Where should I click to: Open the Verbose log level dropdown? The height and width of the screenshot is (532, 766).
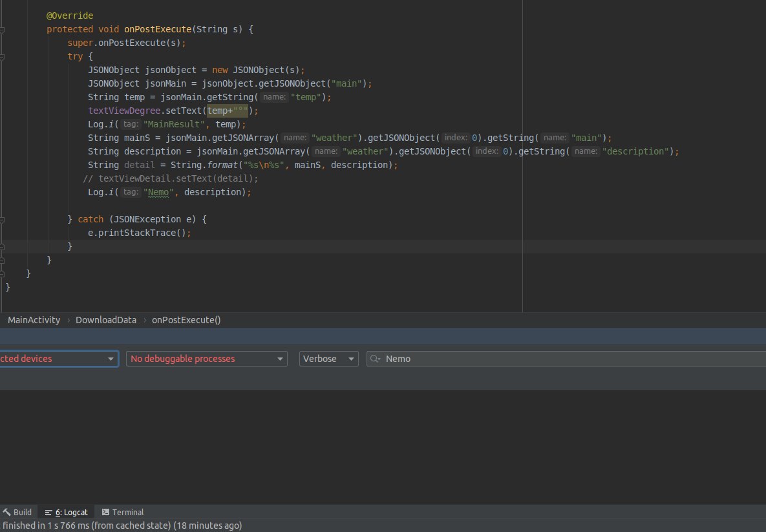(x=329, y=359)
